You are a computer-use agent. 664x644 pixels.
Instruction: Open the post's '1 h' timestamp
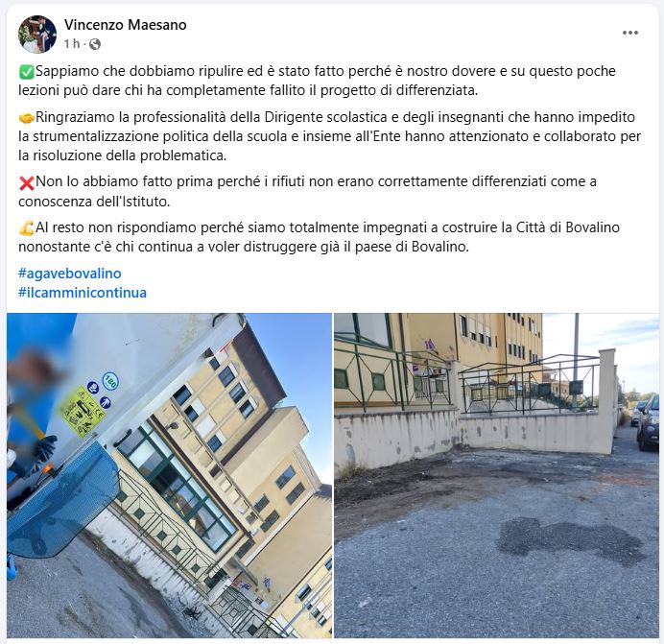coord(72,43)
